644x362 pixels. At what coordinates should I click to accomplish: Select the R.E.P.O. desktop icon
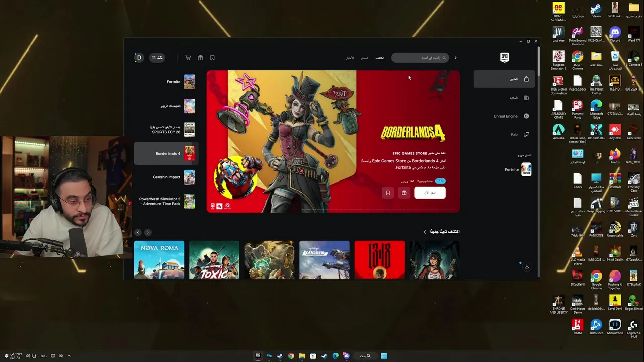(615, 83)
